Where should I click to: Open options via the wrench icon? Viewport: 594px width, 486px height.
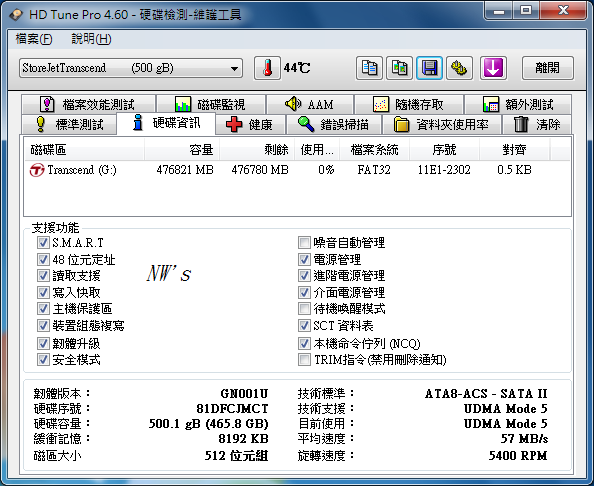point(459,68)
